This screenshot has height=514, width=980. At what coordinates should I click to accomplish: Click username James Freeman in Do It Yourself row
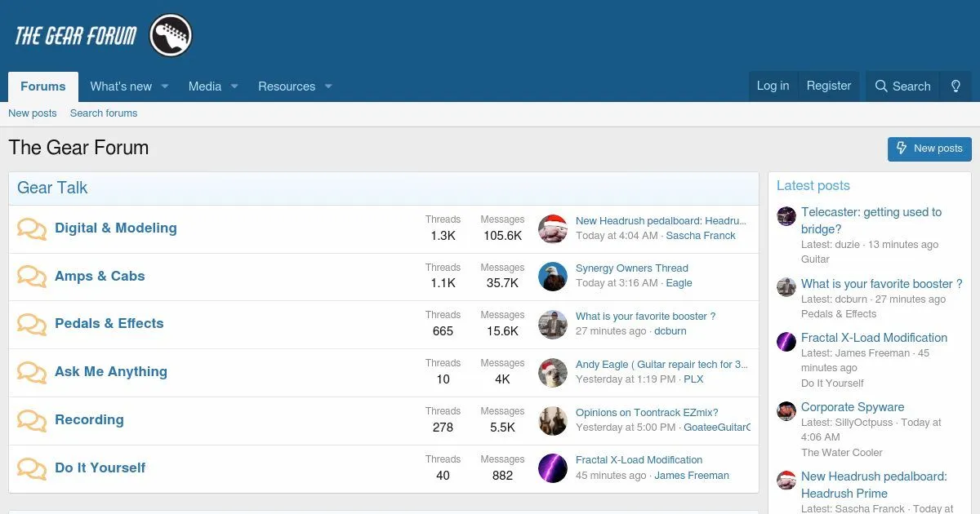click(x=692, y=475)
